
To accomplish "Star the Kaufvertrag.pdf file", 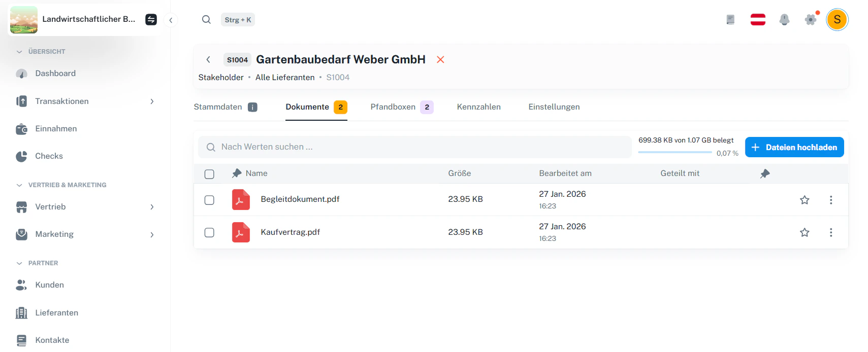I will point(805,232).
